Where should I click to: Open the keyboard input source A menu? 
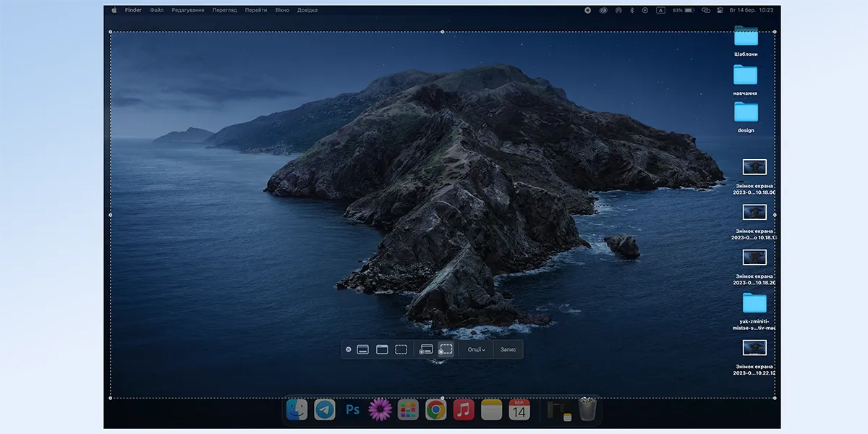coord(661,10)
